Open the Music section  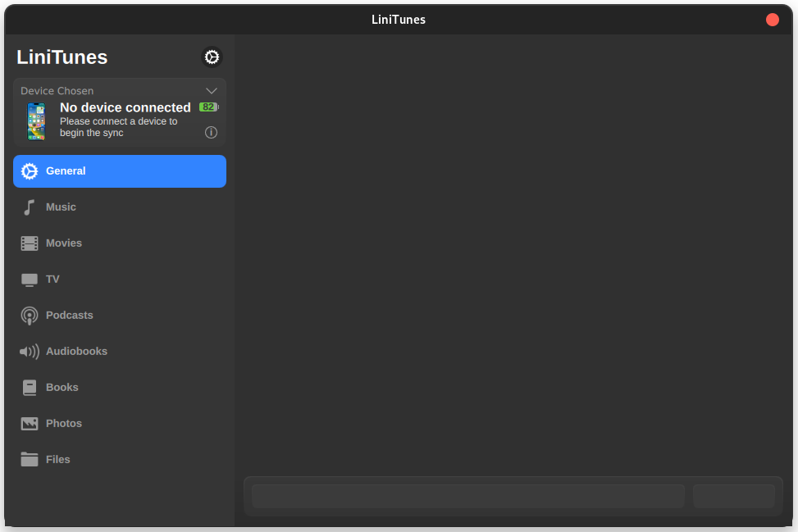tap(120, 207)
